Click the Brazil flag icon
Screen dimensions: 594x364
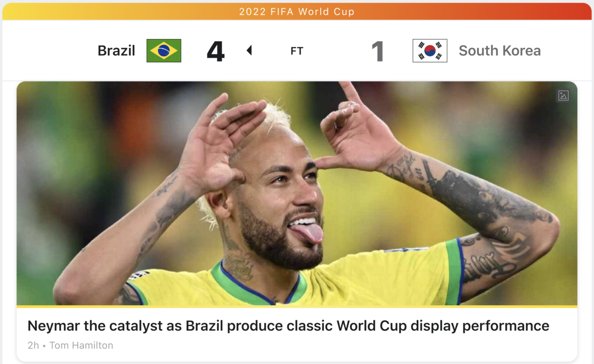(x=164, y=50)
